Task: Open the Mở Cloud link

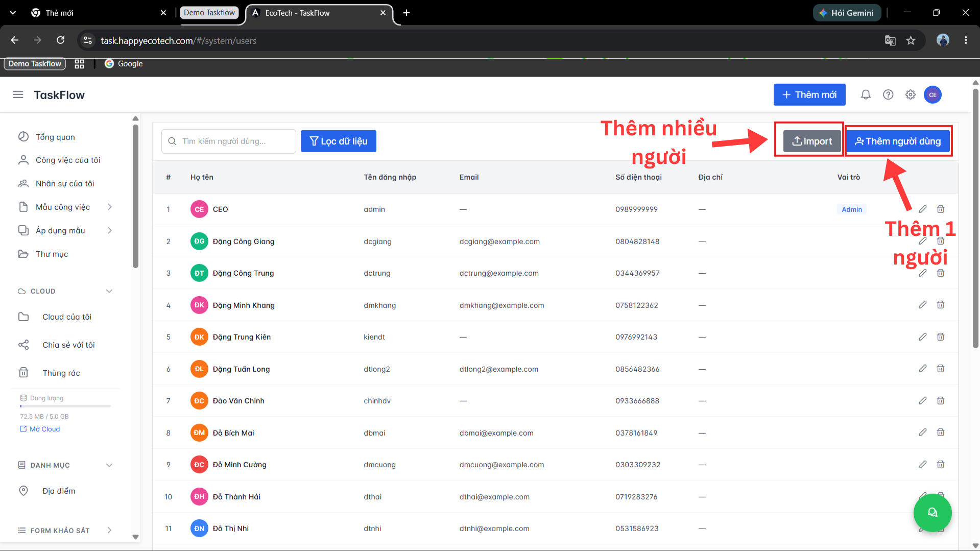Action: tap(40, 429)
